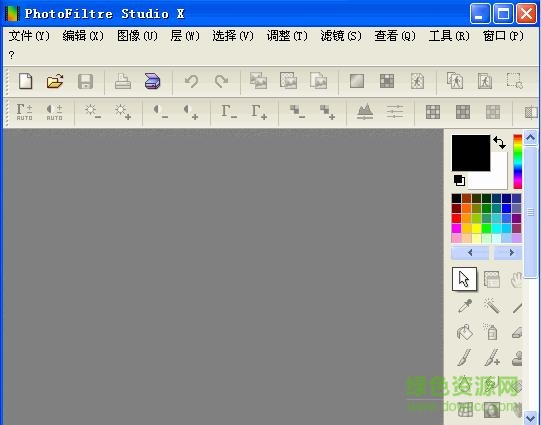Click the Selection zoom dashed rectangle icon
This screenshot has width=541, height=425.
515,81
